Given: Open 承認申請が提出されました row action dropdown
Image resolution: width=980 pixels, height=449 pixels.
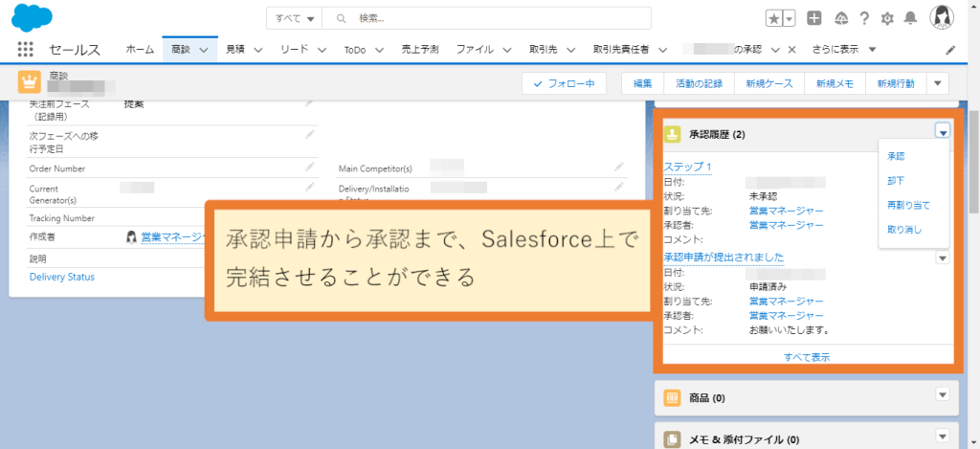Looking at the screenshot, I should [x=943, y=257].
